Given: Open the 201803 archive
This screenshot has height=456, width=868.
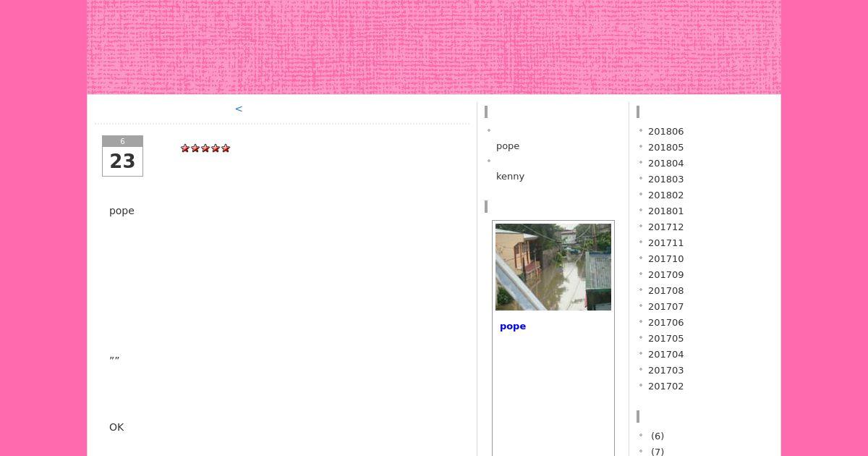Looking at the screenshot, I should click(665, 180).
